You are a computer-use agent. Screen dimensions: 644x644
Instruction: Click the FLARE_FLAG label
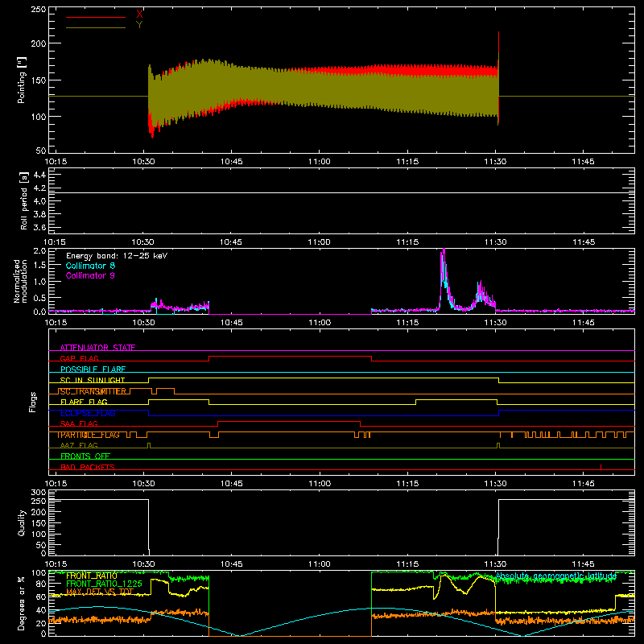(84, 402)
